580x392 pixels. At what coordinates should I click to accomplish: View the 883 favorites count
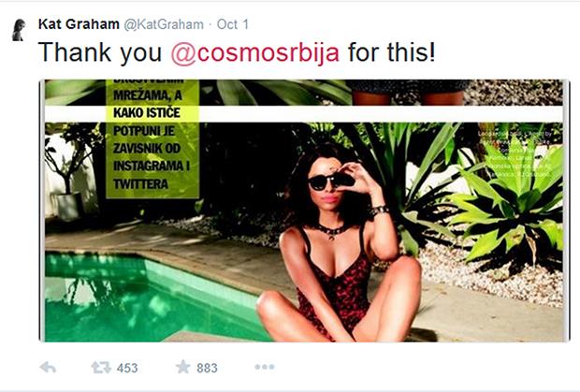pos(207,368)
